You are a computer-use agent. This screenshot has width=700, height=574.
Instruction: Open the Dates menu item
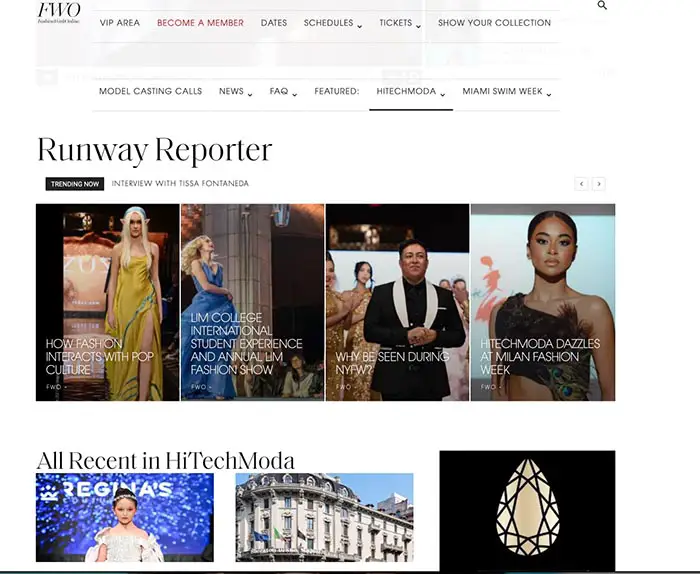273,23
